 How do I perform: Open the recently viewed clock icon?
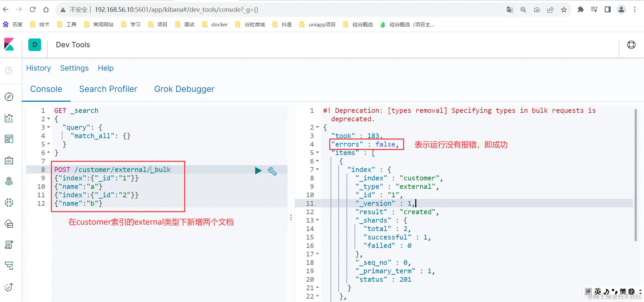pos(9,70)
